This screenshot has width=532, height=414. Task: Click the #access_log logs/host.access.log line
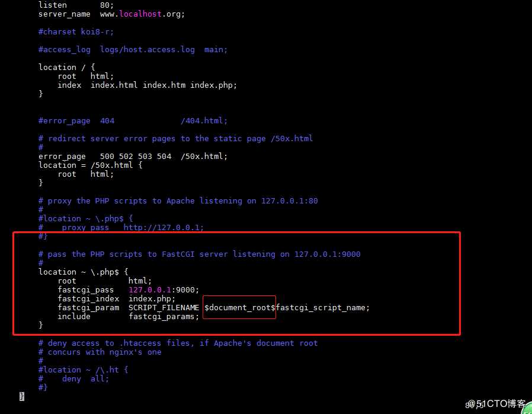[x=133, y=50]
